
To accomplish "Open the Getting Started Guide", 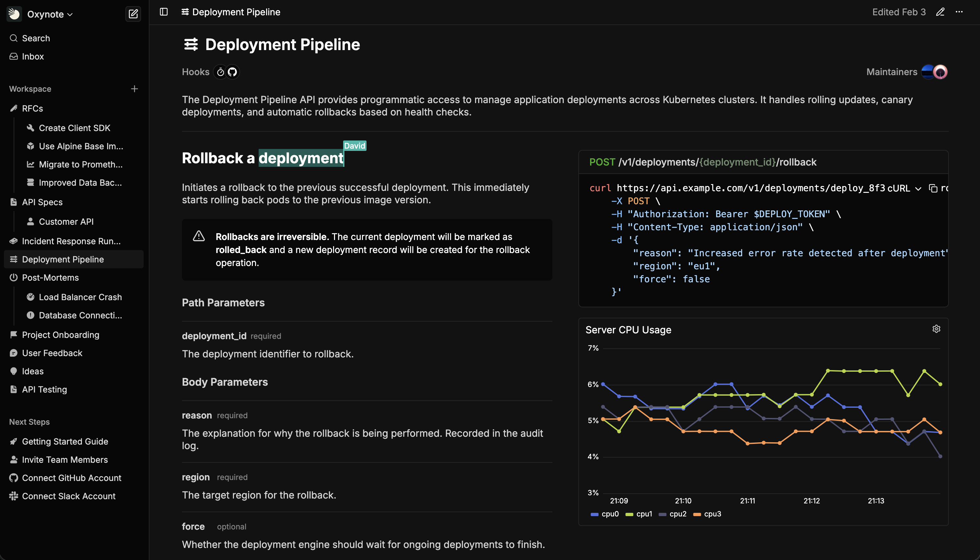I will tap(65, 442).
